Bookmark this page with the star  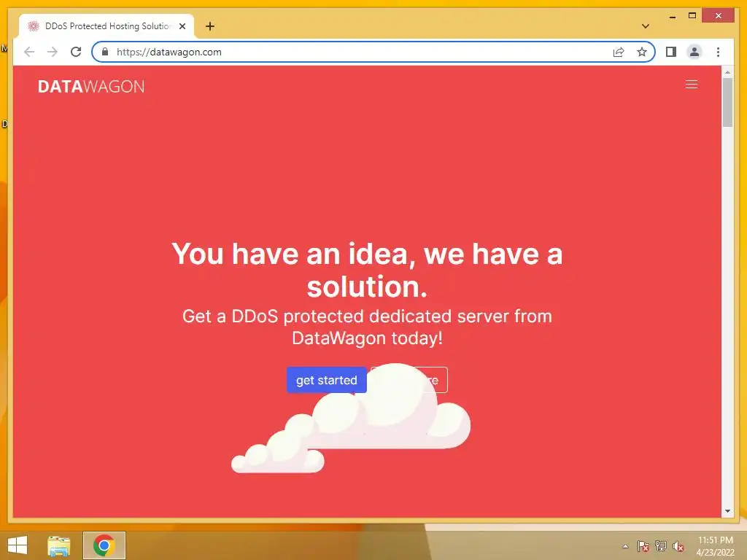(x=642, y=52)
